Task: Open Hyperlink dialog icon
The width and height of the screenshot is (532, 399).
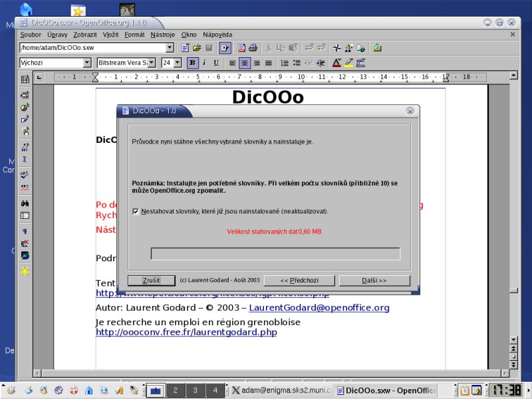Action: [x=360, y=48]
